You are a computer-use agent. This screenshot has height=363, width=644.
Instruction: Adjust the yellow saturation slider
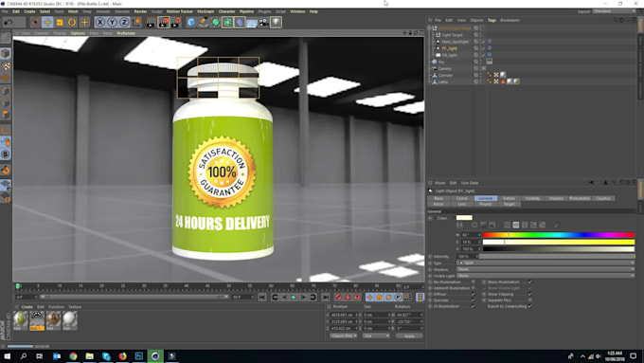pos(559,242)
